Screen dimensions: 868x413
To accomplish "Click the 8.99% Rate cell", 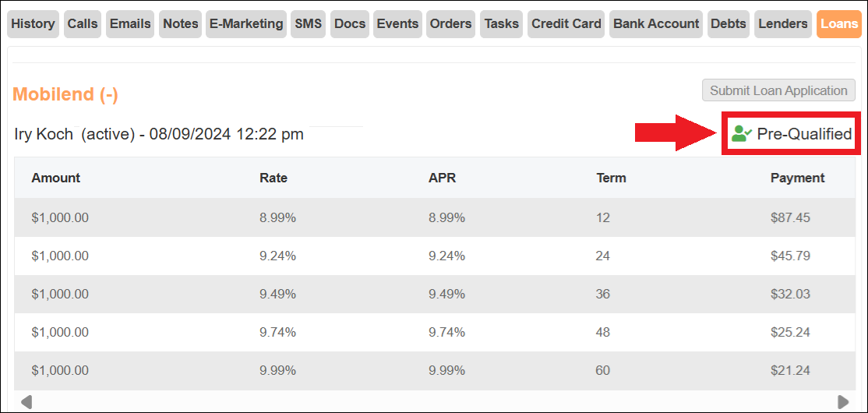I will tap(278, 217).
